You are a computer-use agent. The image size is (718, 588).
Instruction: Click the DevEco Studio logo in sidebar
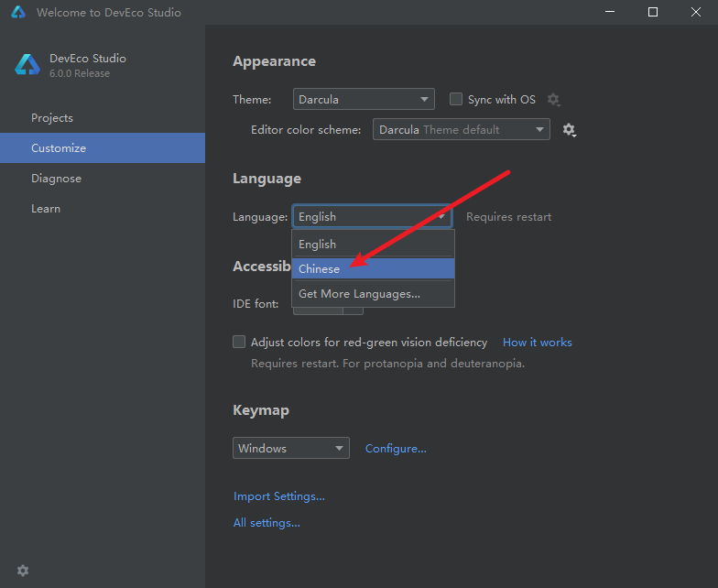pos(27,64)
